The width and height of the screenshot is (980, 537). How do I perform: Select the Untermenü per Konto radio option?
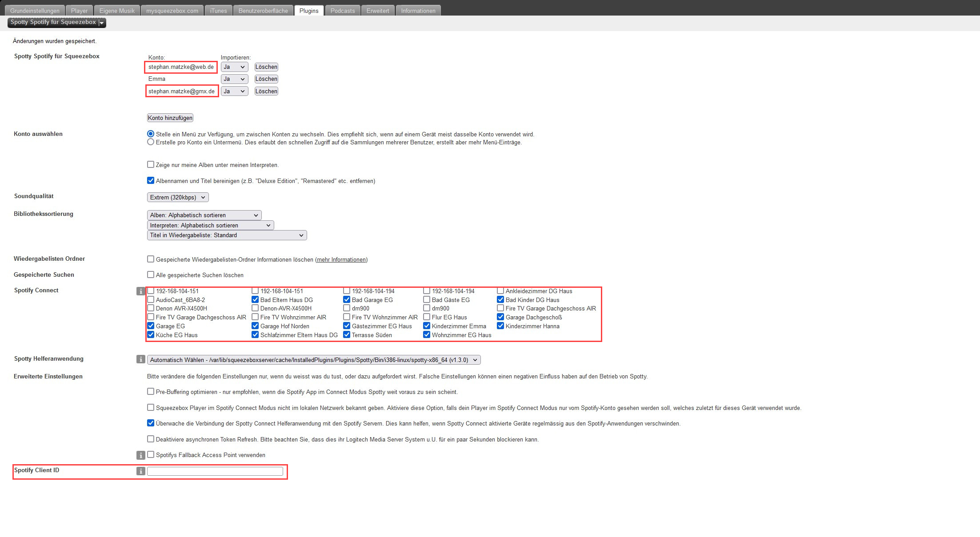point(151,142)
